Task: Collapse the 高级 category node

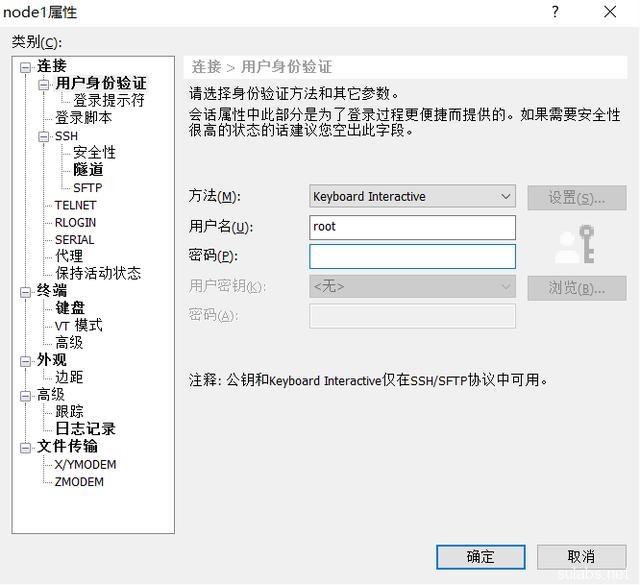Action: pos(25,396)
